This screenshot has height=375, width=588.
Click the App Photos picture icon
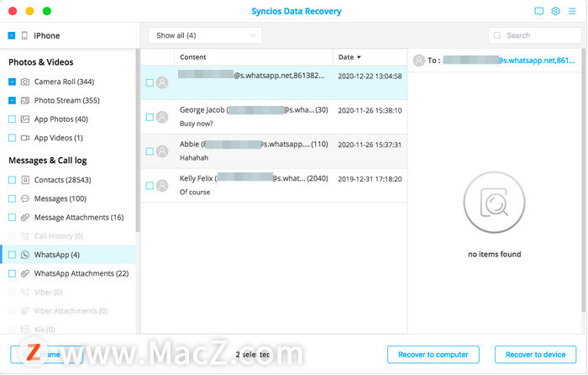coord(25,119)
